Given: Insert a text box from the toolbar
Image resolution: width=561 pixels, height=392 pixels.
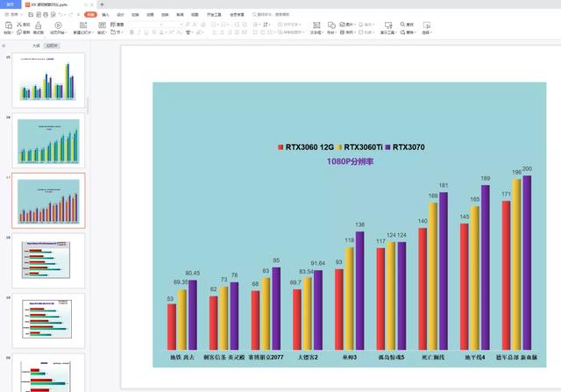Looking at the screenshot, I should pyautogui.click(x=316, y=25).
